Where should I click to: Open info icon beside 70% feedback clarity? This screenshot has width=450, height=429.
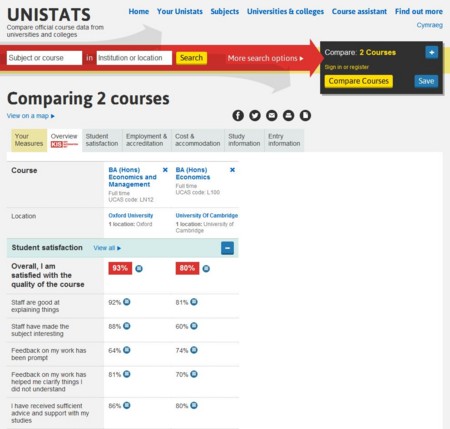point(194,374)
